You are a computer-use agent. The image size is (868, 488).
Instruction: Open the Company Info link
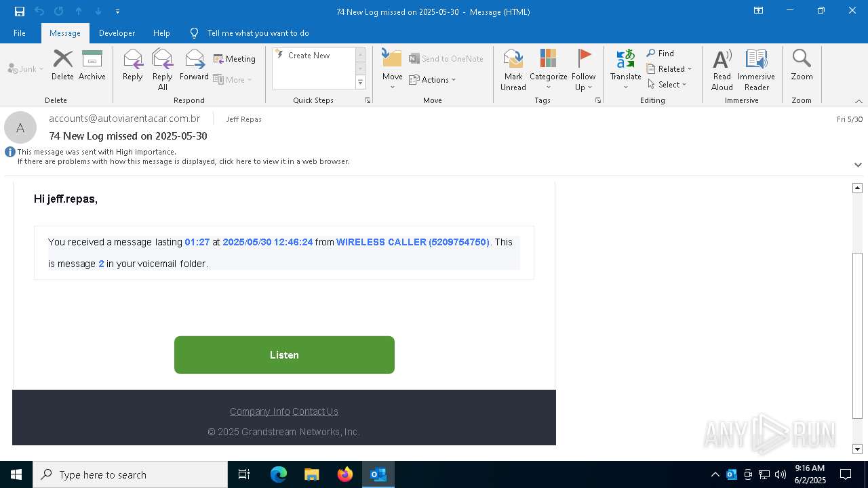point(260,411)
